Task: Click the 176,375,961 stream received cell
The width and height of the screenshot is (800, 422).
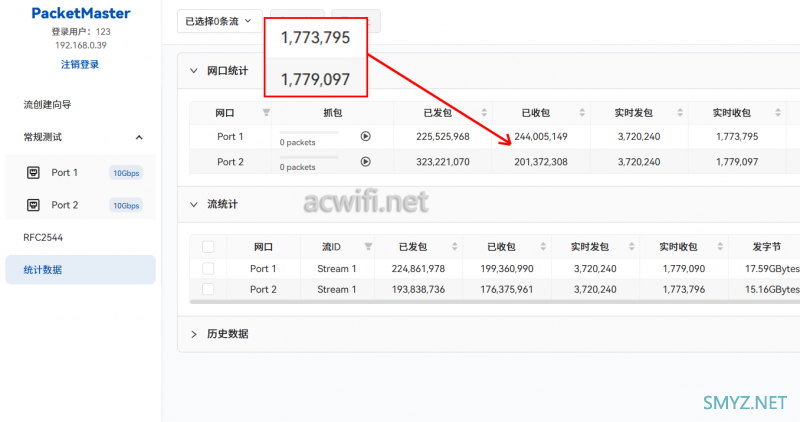Action: coord(507,289)
